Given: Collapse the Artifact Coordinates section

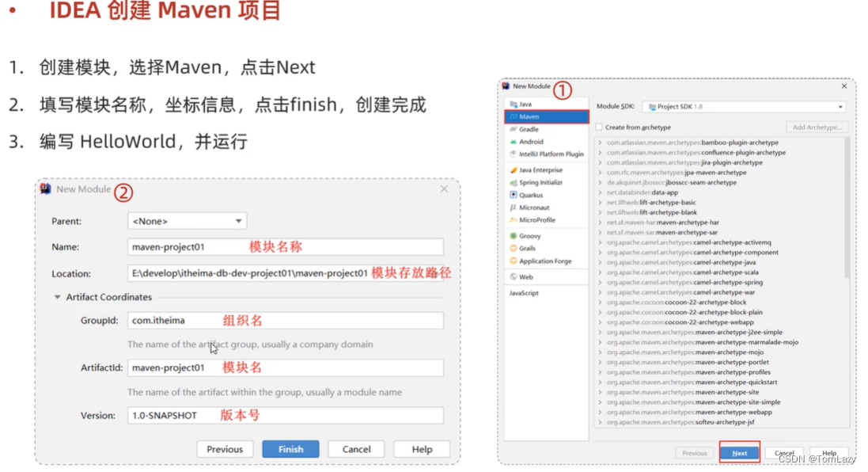Looking at the screenshot, I should pyautogui.click(x=56, y=298).
